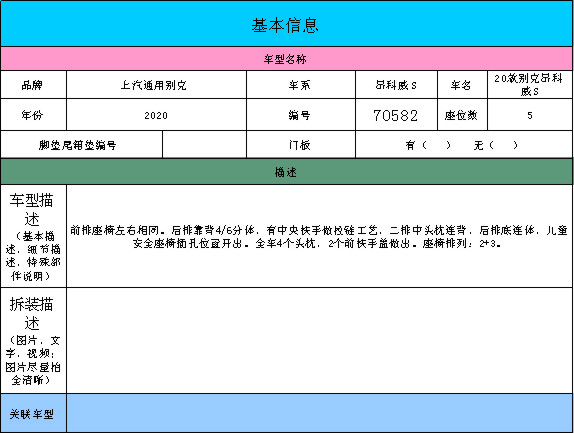Select the 车型描述 label cell
The height and width of the screenshot is (433, 574).
(x=33, y=236)
